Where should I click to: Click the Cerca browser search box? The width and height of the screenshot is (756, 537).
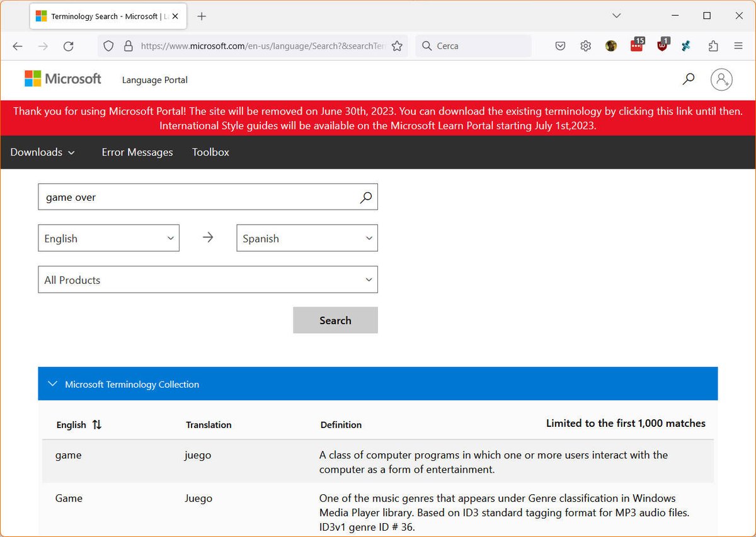[x=474, y=46]
